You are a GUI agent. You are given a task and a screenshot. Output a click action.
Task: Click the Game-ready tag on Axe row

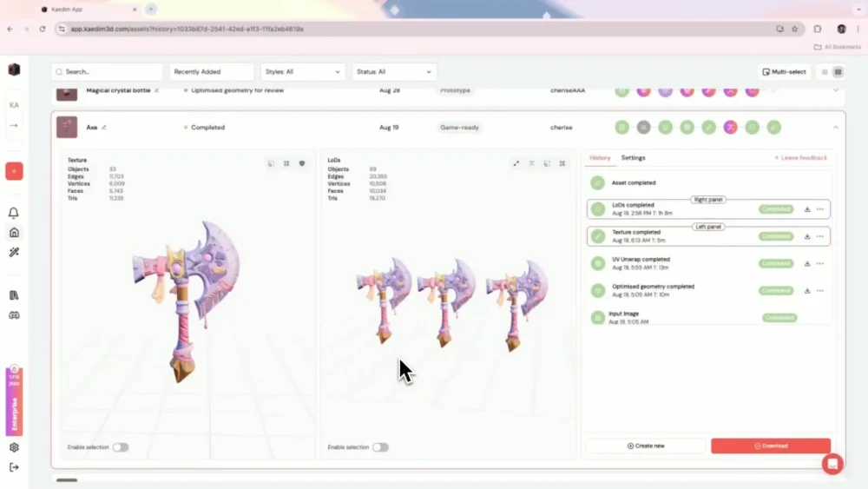tap(459, 128)
